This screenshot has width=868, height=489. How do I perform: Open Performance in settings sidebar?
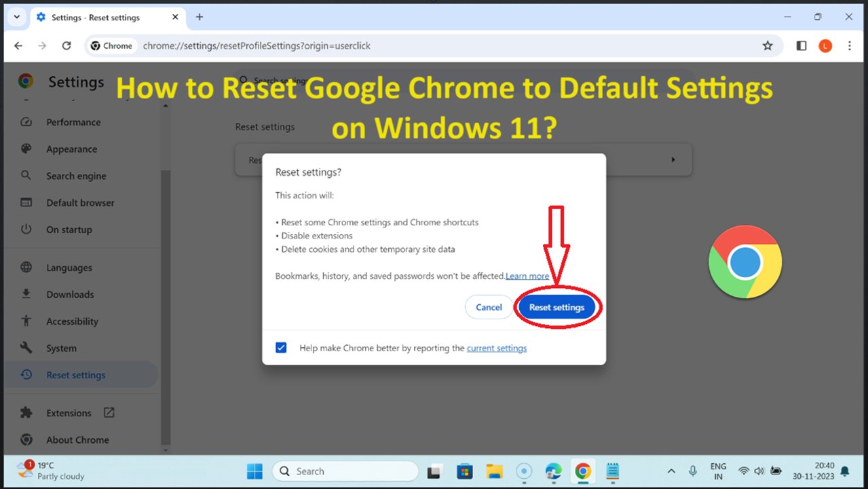pos(73,122)
